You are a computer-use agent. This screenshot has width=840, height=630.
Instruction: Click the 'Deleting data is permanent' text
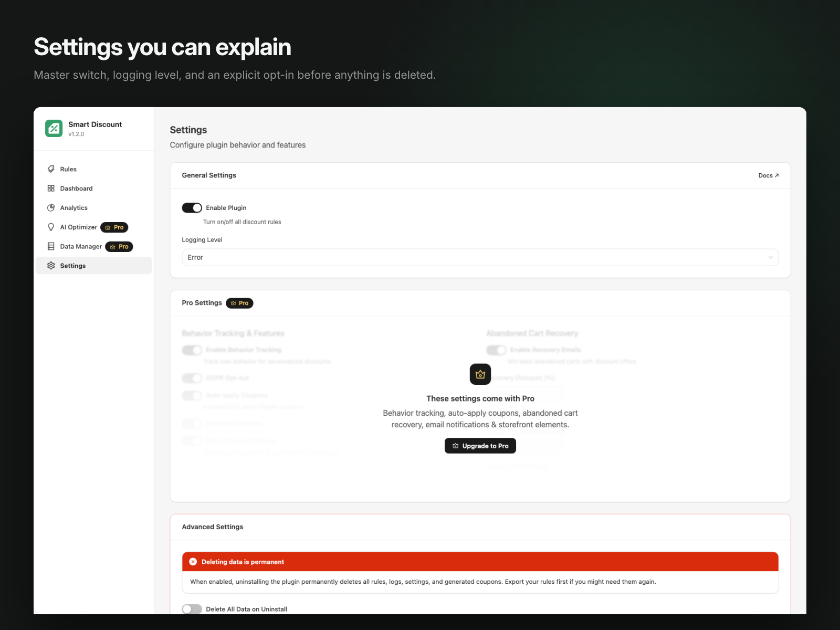point(243,562)
